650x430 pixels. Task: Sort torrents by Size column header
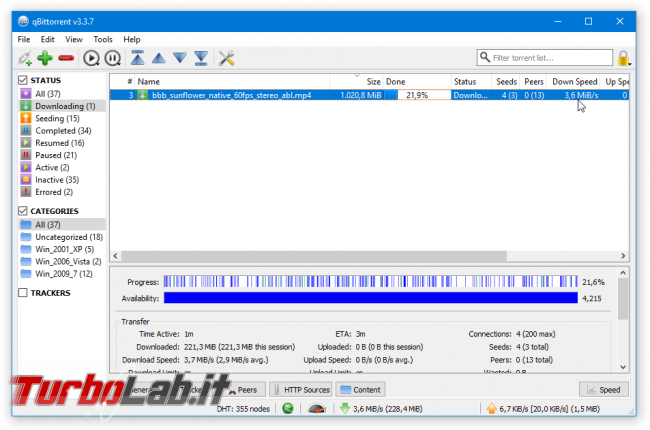pos(357,82)
